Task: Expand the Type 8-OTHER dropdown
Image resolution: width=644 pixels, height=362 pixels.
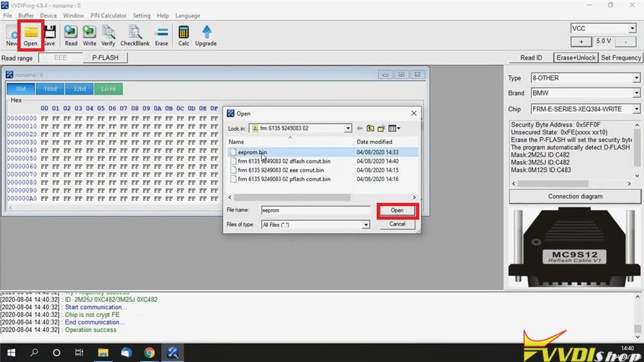Action: (636, 78)
